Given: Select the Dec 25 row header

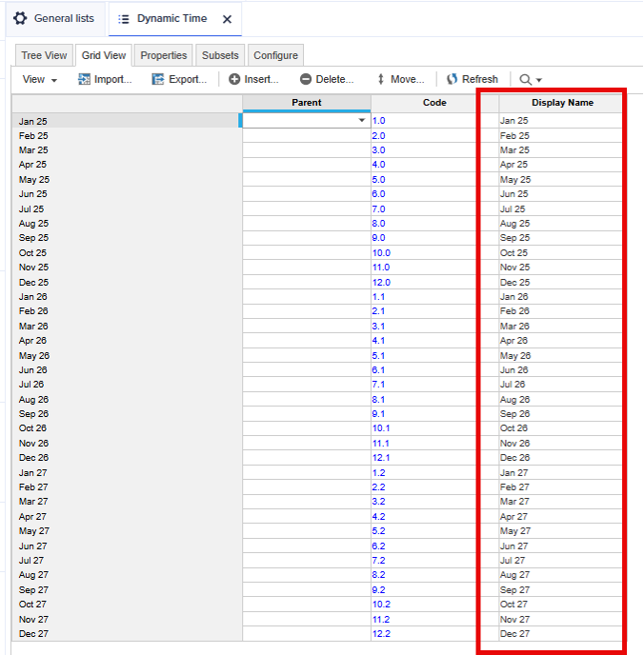Looking at the screenshot, I should point(127,283).
